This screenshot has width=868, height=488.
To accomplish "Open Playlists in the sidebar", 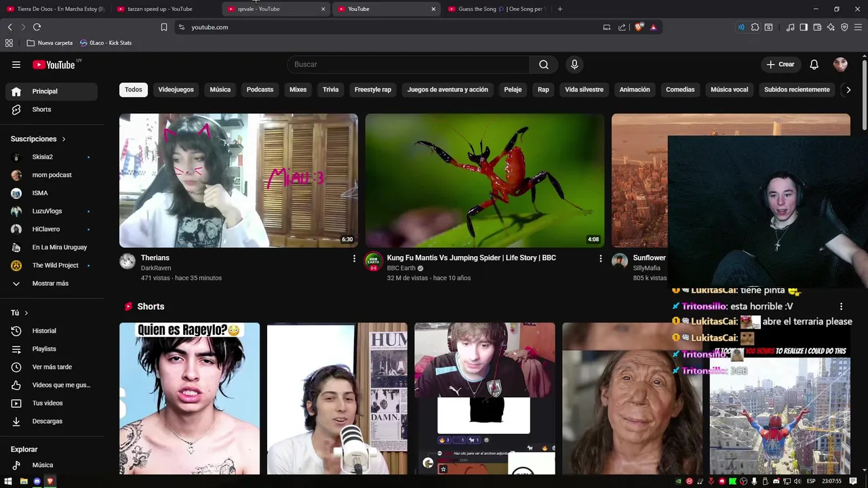I will 52,349.
